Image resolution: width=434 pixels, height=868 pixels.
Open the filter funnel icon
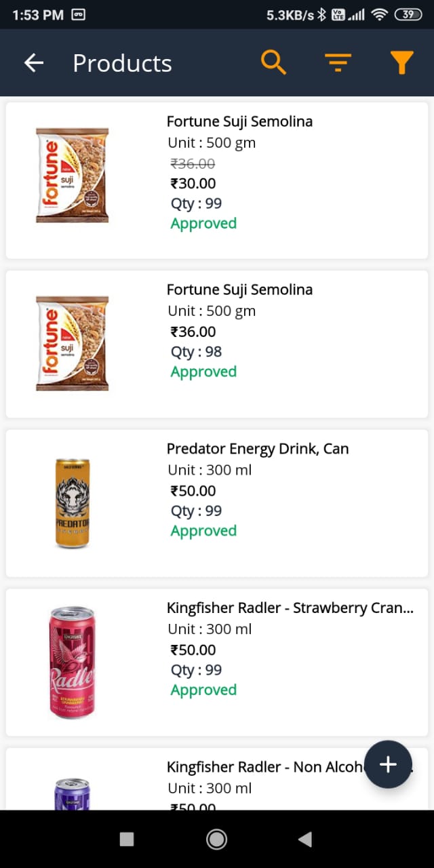[x=401, y=63]
